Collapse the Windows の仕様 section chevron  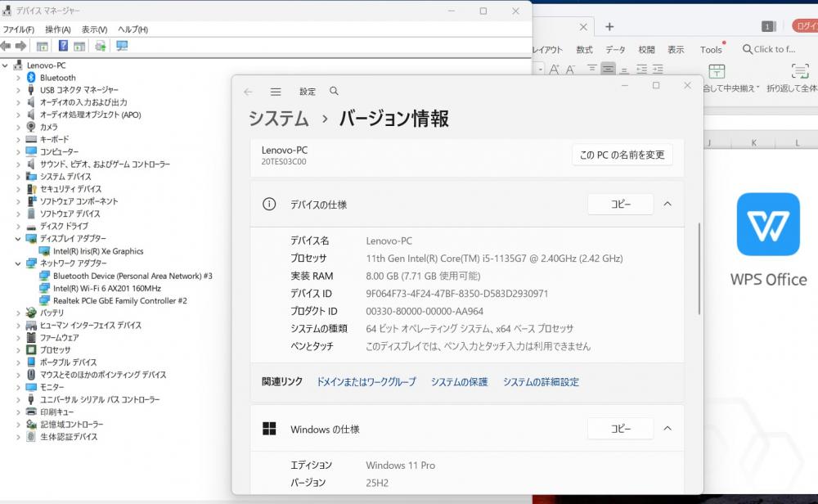[667, 429]
